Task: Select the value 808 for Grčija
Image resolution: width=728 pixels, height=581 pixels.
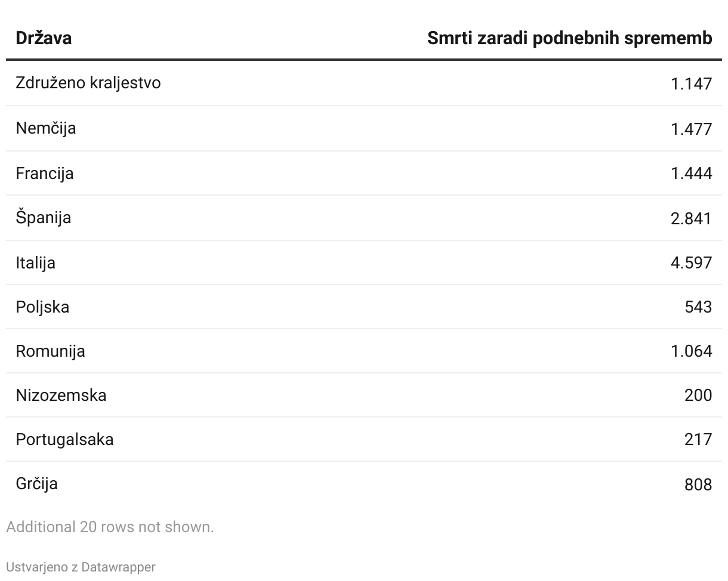Action: pos(698,484)
